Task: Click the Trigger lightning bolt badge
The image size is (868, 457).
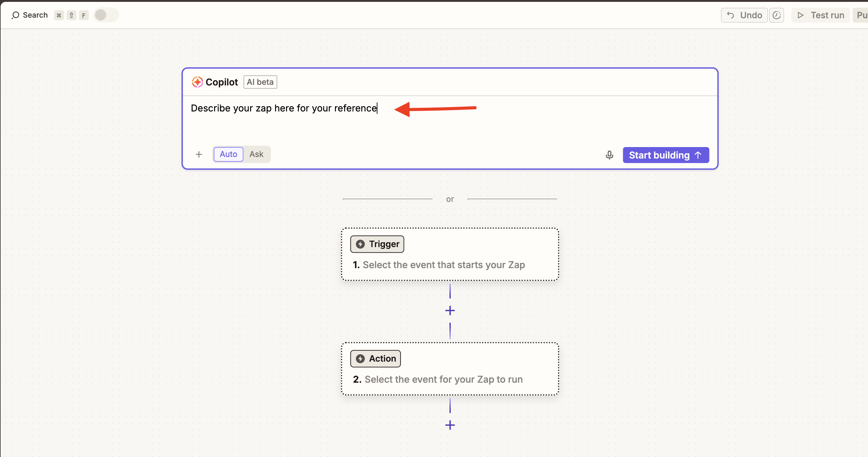Action: point(377,244)
